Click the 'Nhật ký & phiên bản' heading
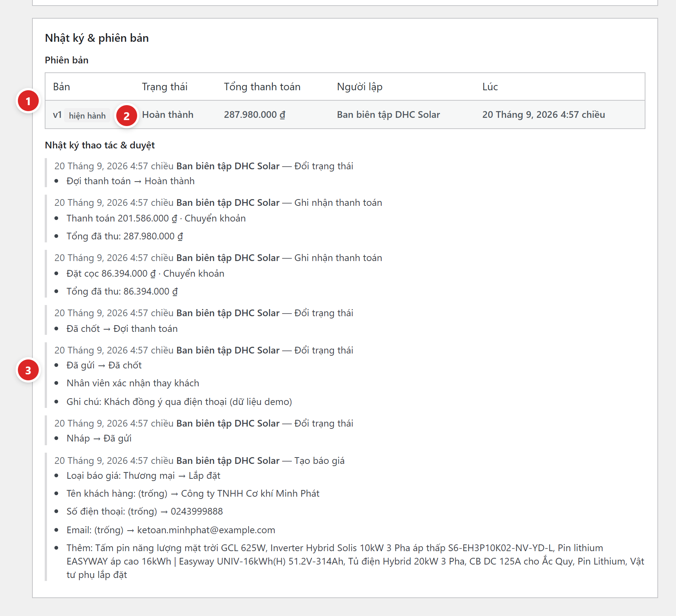Screen dimensions: 676x616 coord(97,38)
